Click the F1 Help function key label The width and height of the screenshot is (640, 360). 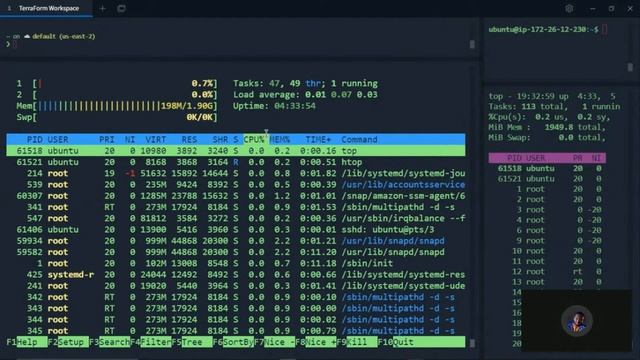click(27, 342)
